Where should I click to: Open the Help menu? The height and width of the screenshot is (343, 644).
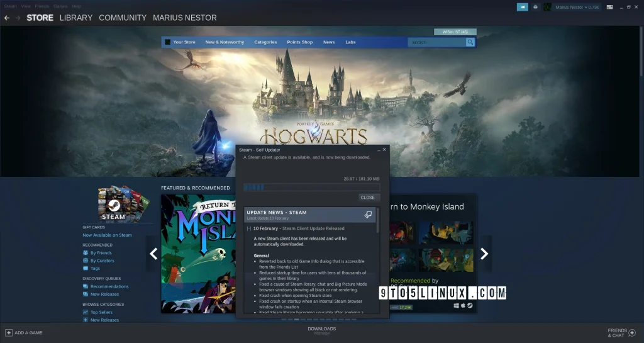pyautogui.click(x=76, y=6)
